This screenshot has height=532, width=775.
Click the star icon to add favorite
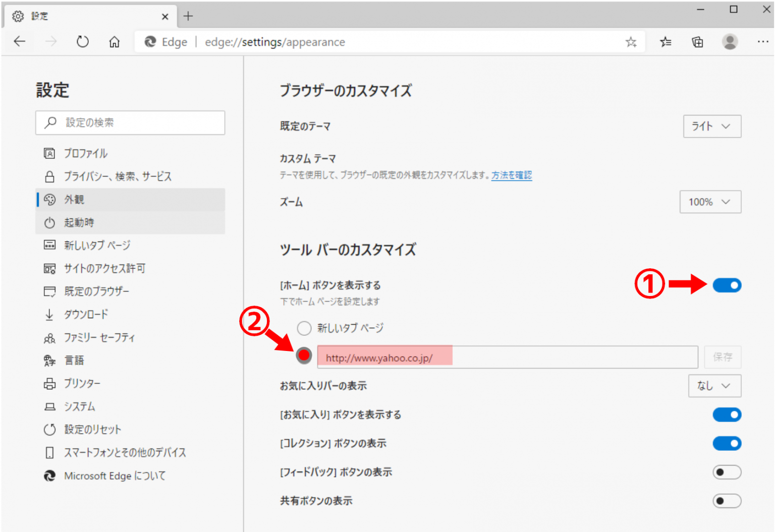point(631,42)
